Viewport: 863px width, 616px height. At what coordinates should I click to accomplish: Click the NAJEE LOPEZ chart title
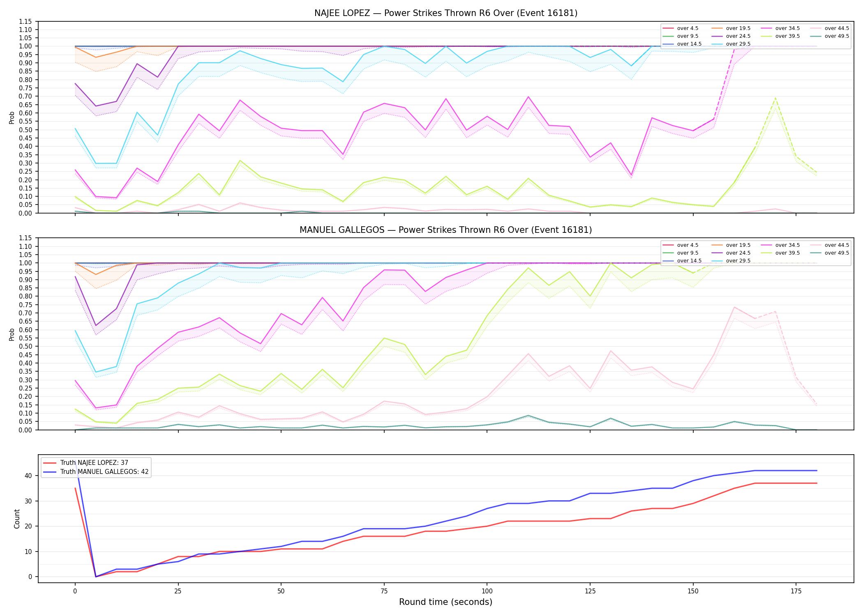coord(446,13)
